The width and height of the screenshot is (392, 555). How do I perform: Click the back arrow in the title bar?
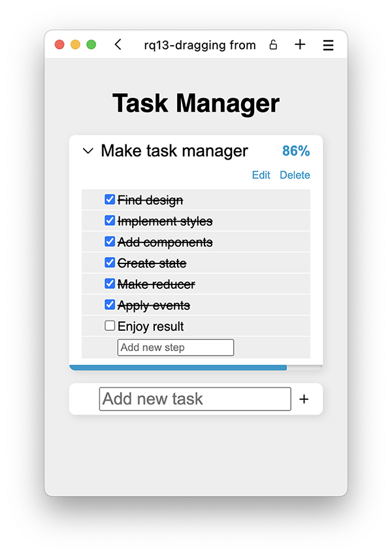point(118,44)
